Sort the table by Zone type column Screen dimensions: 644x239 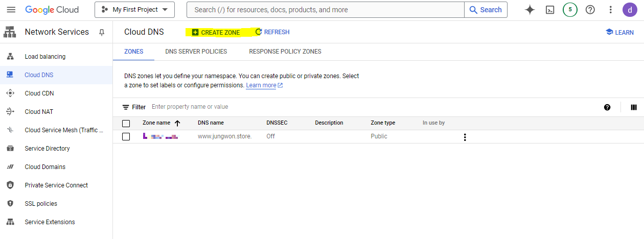point(383,123)
